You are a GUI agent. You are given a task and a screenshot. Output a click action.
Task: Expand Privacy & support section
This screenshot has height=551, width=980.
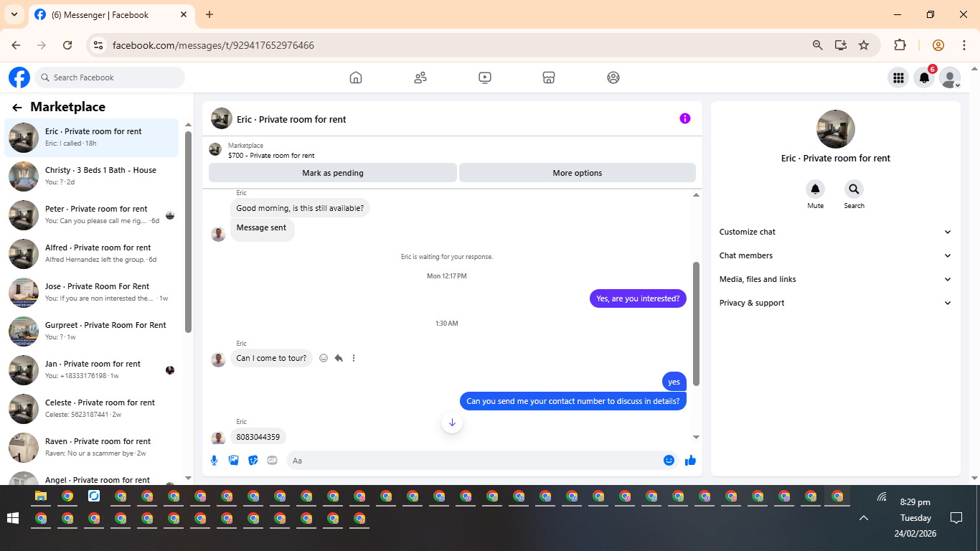click(x=836, y=303)
